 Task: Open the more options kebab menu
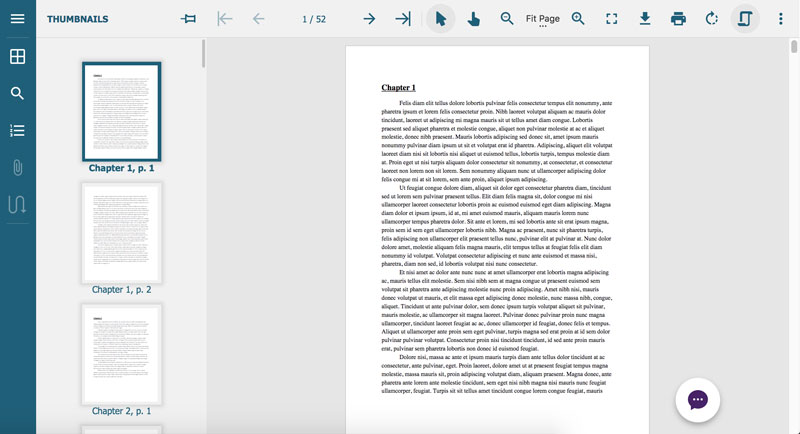tap(781, 19)
